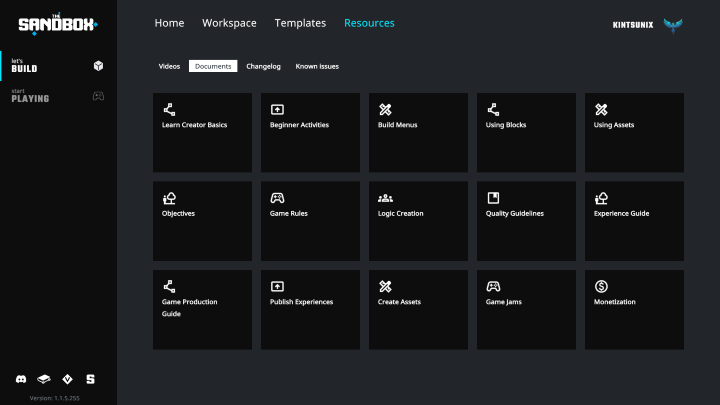Click the KINTSUNIX username
Image resolution: width=720 pixels, height=405 pixels.
pyautogui.click(x=633, y=25)
